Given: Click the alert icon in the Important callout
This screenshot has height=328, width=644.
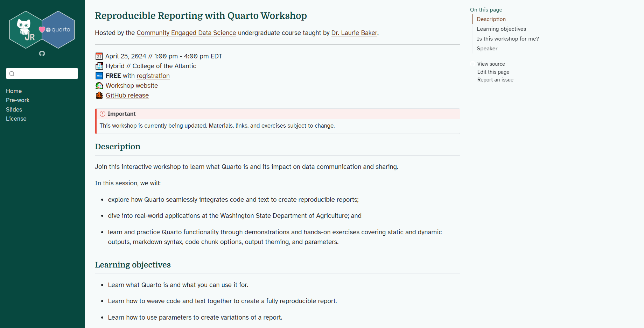Looking at the screenshot, I should pos(102,114).
